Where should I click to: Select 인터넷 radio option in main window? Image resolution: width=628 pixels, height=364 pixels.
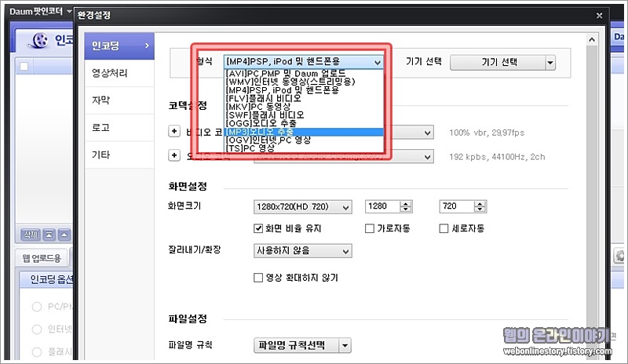pyautogui.click(x=36, y=329)
